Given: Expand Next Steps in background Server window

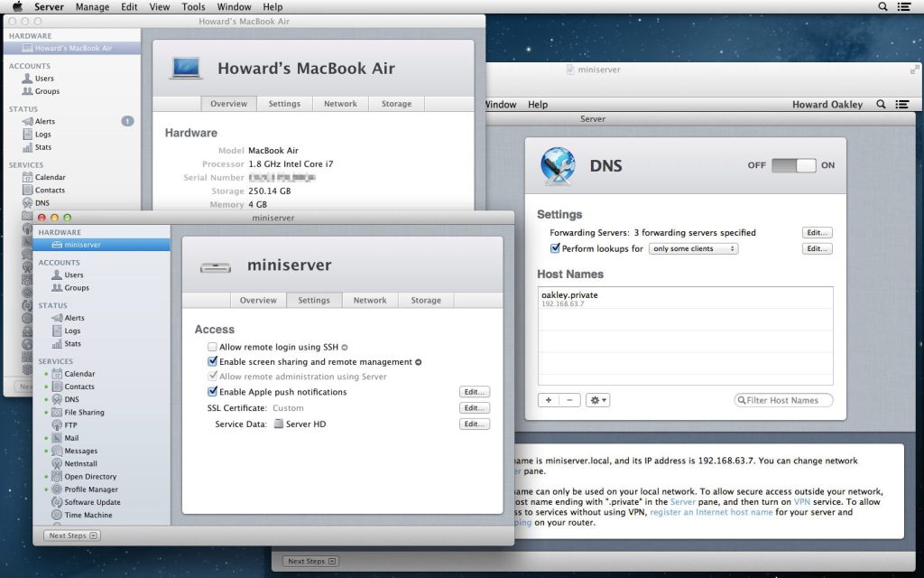Looking at the screenshot, I should click(x=310, y=562).
